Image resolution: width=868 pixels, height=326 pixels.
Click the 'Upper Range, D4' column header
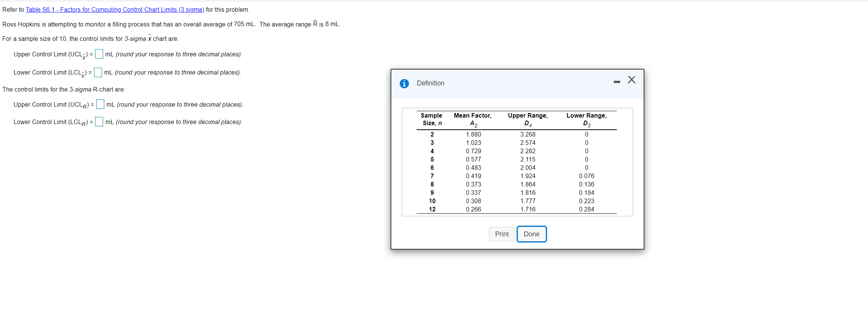tap(528, 120)
